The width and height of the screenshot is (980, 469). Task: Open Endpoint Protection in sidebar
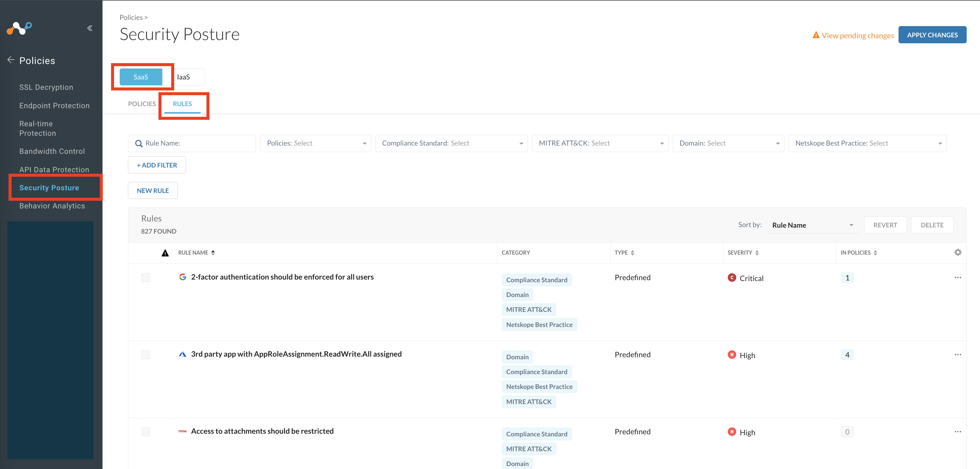click(55, 106)
